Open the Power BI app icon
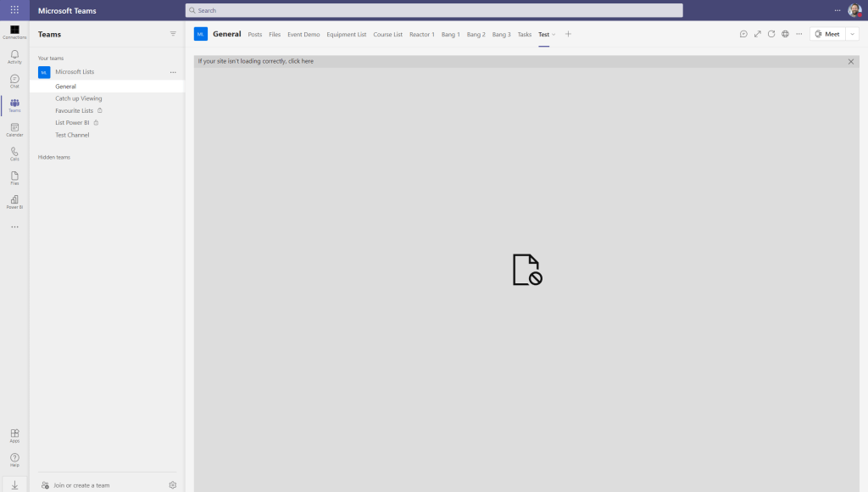868x492 pixels. pos(14,202)
